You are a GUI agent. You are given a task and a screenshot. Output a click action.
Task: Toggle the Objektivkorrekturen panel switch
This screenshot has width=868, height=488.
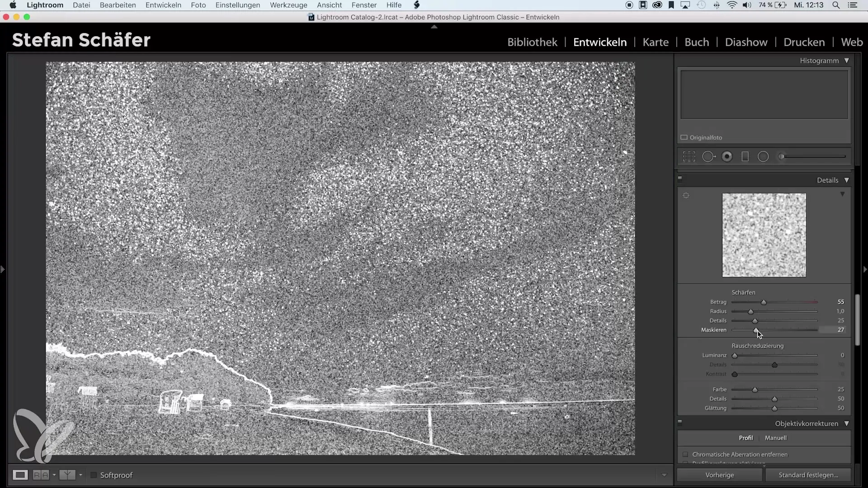(x=680, y=422)
